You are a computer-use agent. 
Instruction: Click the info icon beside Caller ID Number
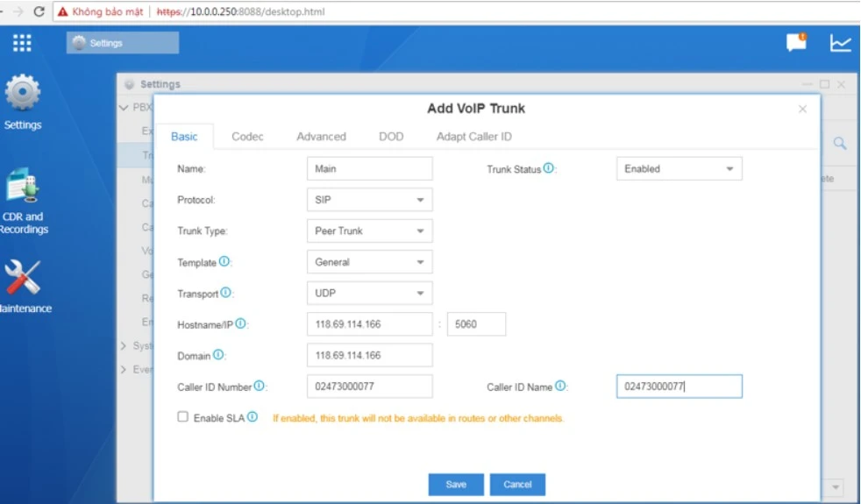pos(260,386)
